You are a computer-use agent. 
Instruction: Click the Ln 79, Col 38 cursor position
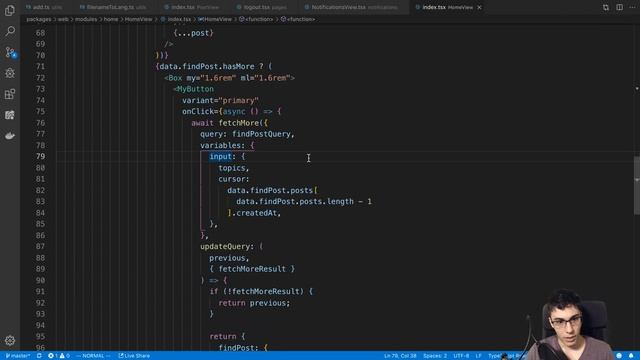pos(400,356)
